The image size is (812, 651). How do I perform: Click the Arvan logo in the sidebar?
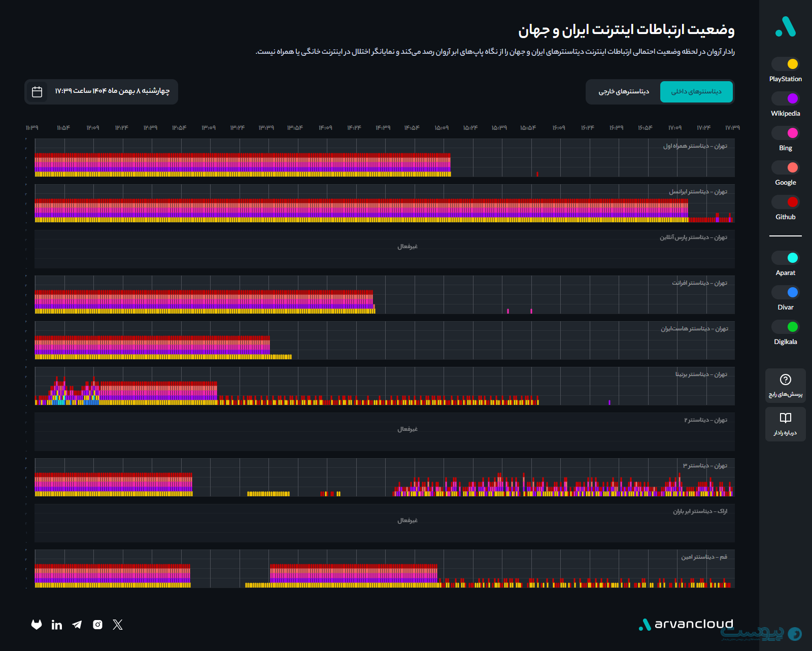pos(785,26)
